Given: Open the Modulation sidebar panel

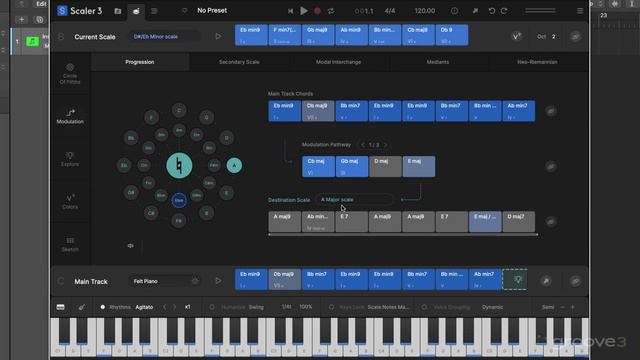Looking at the screenshot, I should pyautogui.click(x=70, y=116).
